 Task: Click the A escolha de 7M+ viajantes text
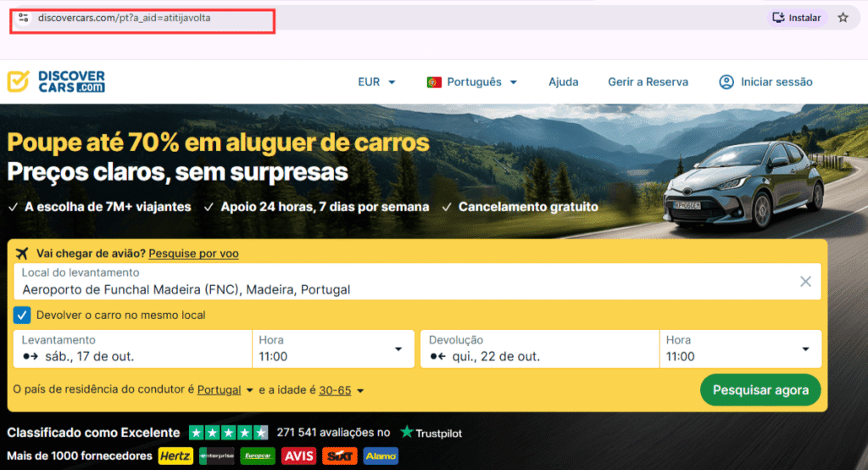(108, 207)
